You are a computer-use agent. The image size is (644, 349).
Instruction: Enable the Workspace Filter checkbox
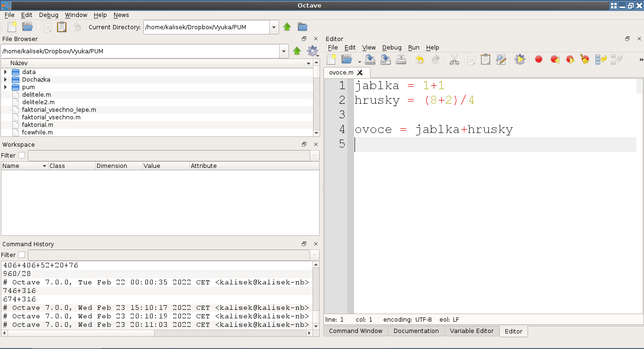tap(22, 156)
